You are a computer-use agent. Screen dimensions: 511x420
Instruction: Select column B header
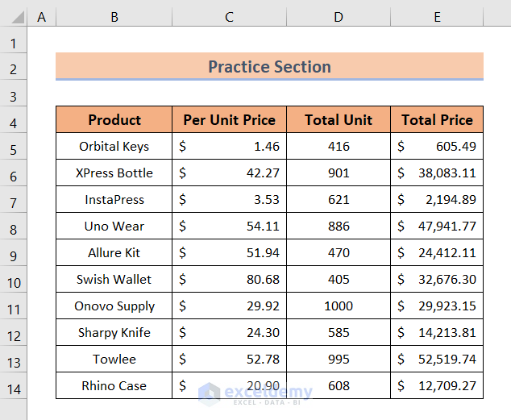click(114, 17)
